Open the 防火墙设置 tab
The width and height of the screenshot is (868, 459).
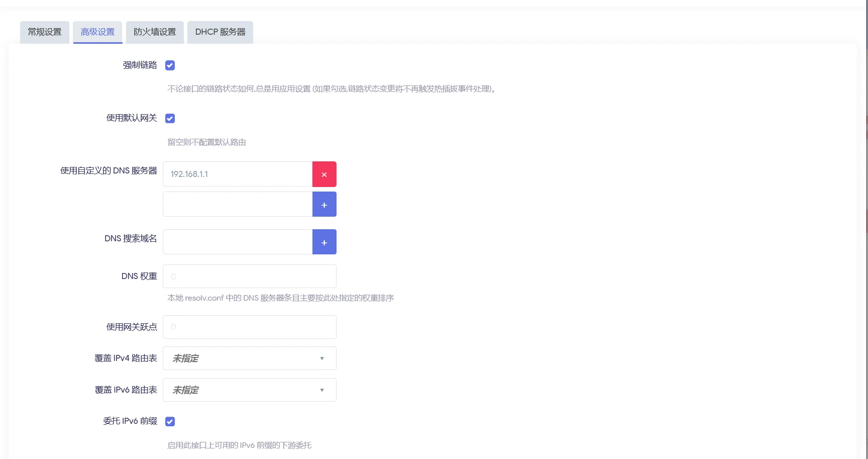click(155, 32)
